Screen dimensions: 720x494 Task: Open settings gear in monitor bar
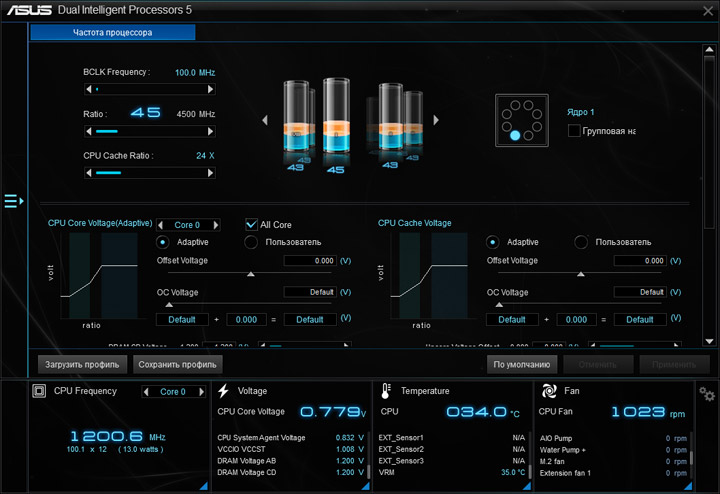point(707,394)
